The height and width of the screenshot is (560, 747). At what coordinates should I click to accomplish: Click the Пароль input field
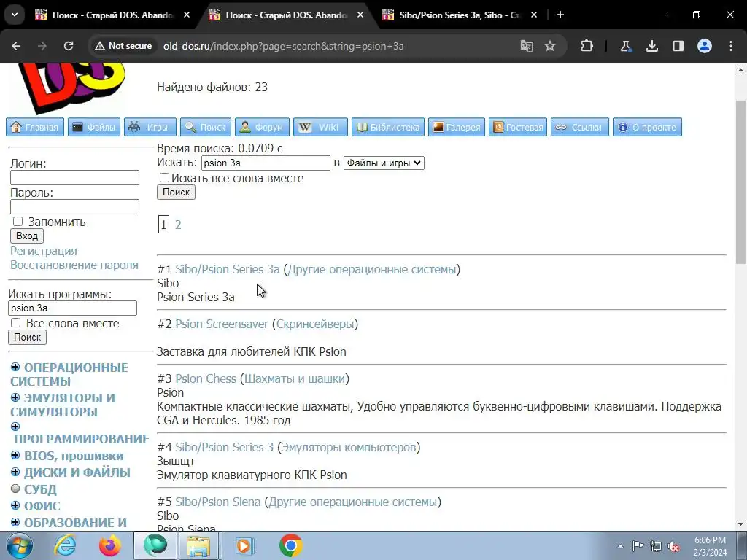[x=75, y=206]
